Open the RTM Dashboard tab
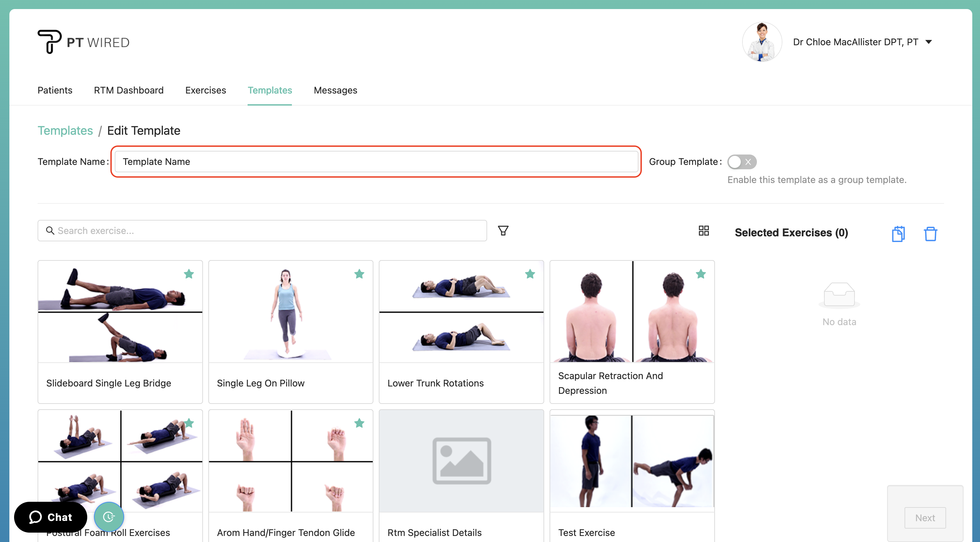The height and width of the screenshot is (542, 980). pos(128,91)
